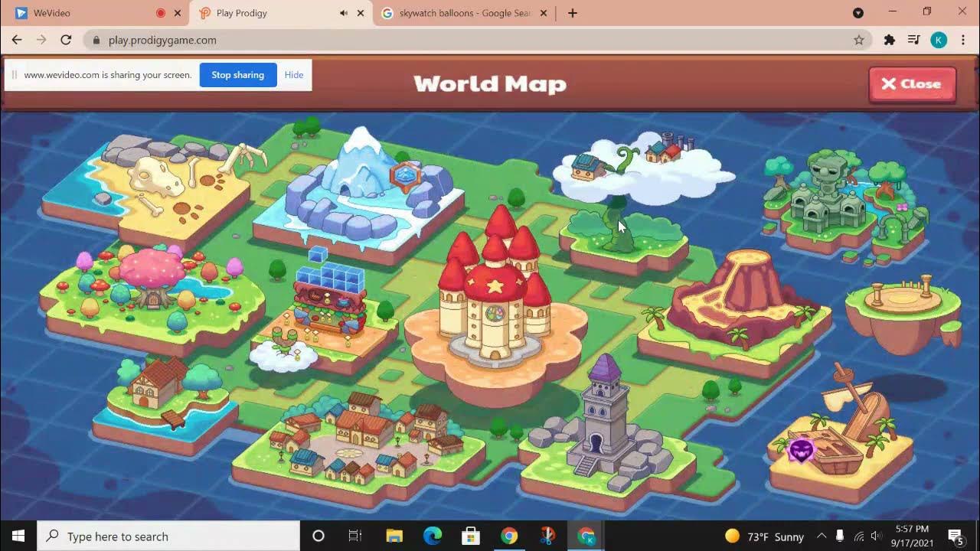980x551 pixels.
Task: Open the volume control in tray
Action: [876, 536]
